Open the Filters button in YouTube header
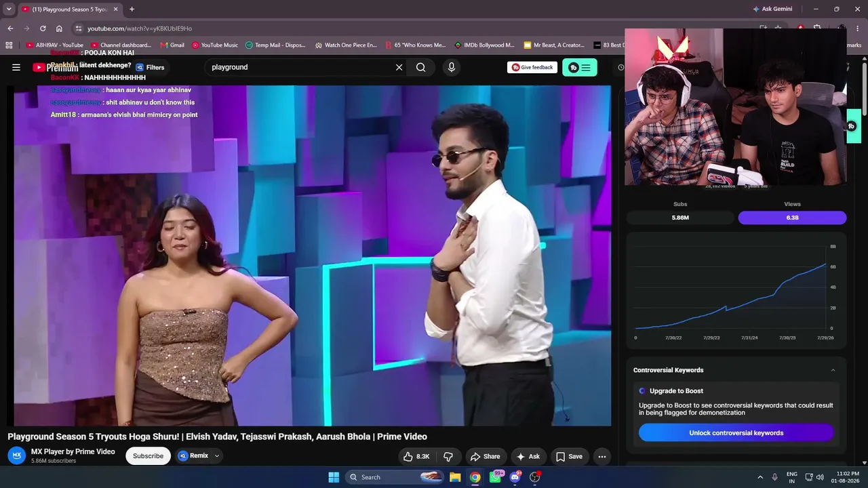Image resolution: width=868 pixels, height=488 pixels. point(150,67)
